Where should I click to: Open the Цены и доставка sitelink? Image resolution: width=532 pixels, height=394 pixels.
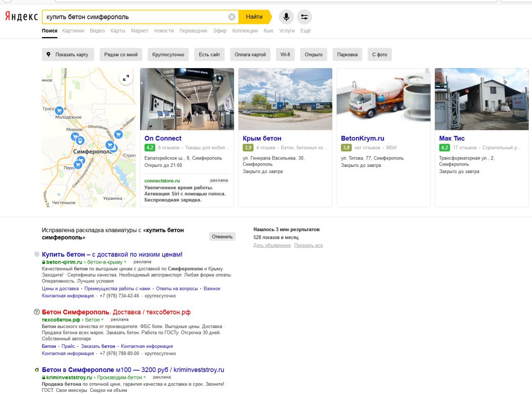pos(60,289)
